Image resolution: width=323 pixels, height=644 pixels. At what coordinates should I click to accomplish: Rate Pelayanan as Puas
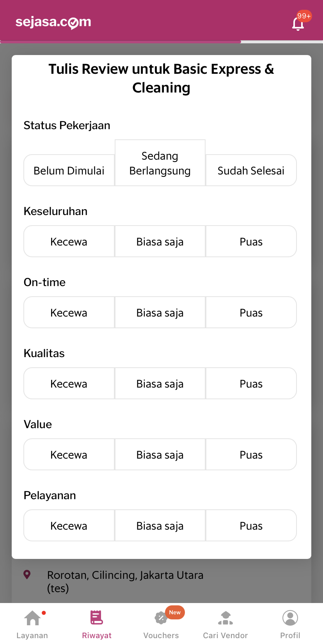click(x=251, y=526)
